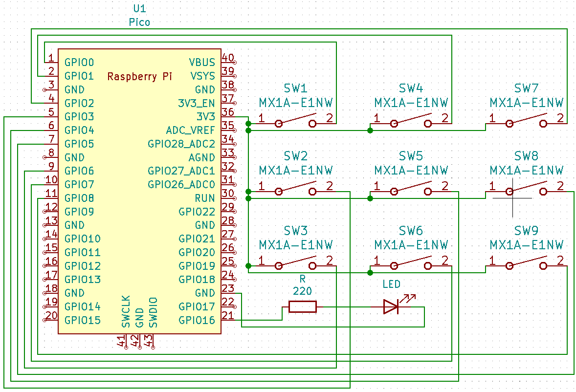Click the Pico value label

click(x=139, y=22)
